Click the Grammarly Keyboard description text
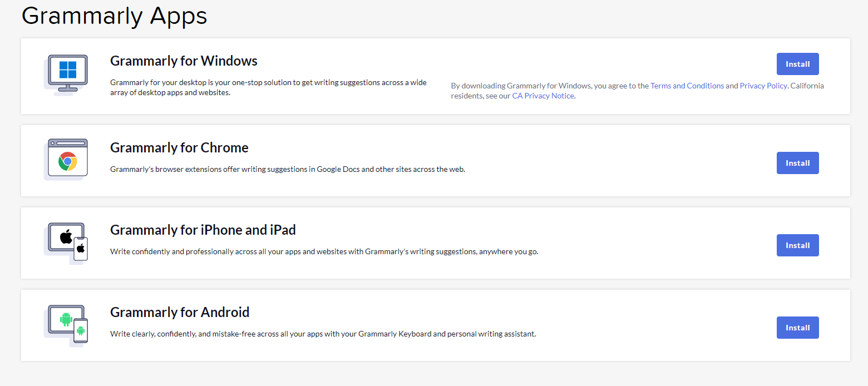Screen dimensions: 868x386 [323, 334]
